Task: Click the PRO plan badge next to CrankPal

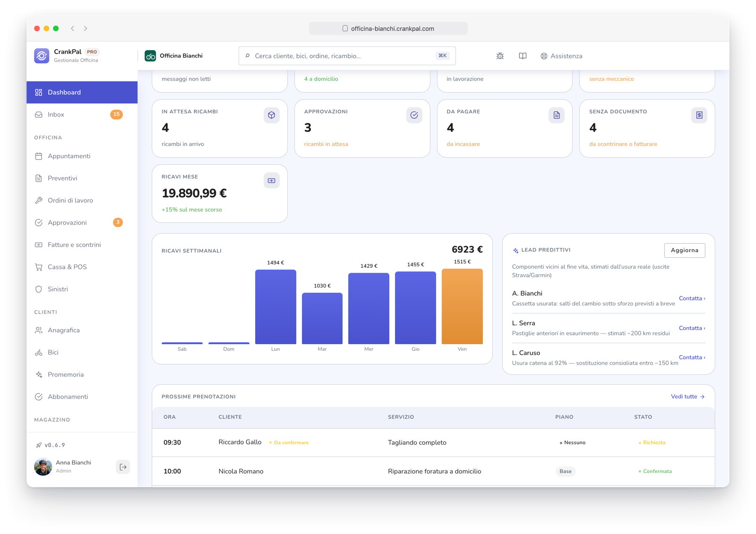Action: [92, 52]
